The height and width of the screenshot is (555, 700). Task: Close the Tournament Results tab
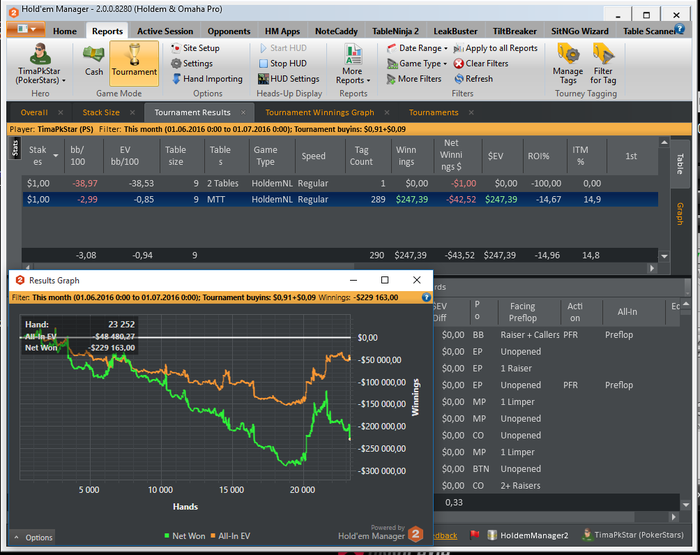coord(243,113)
